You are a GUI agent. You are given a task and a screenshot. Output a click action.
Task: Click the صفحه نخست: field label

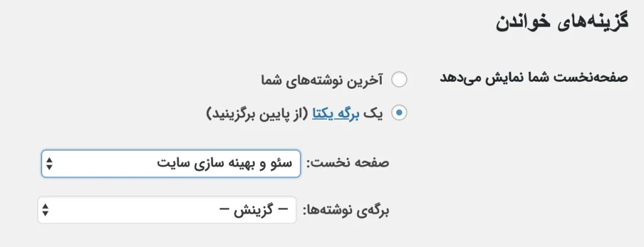click(348, 163)
